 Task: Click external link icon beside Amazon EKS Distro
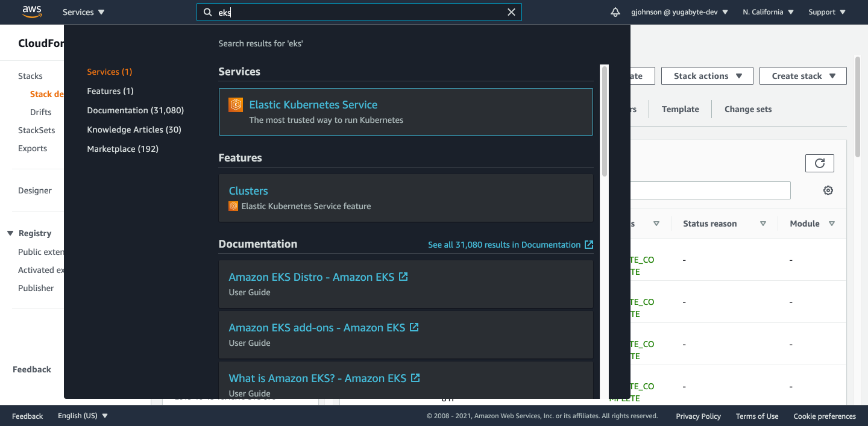(x=403, y=277)
